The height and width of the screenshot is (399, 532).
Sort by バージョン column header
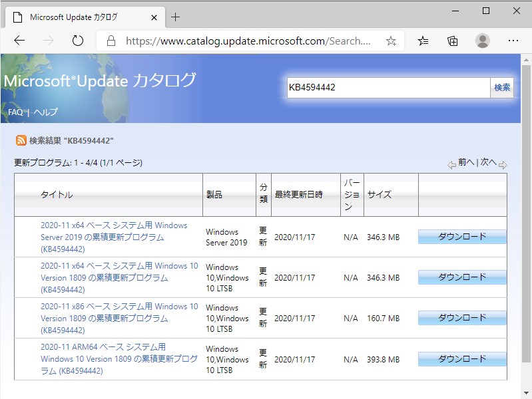click(x=352, y=195)
